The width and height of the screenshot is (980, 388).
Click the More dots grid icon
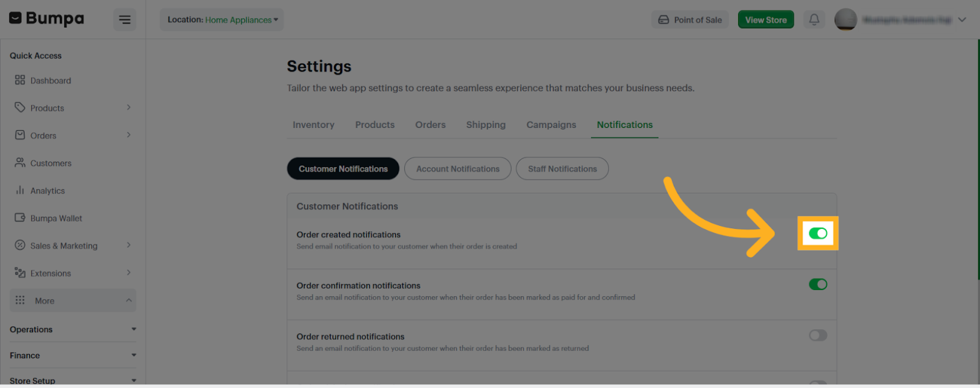pyautogui.click(x=20, y=300)
